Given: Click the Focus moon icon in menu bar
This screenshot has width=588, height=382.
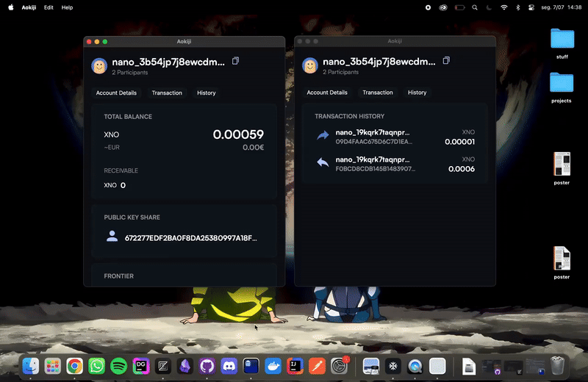Looking at the screenshot, I should click(x=489, y=7).
